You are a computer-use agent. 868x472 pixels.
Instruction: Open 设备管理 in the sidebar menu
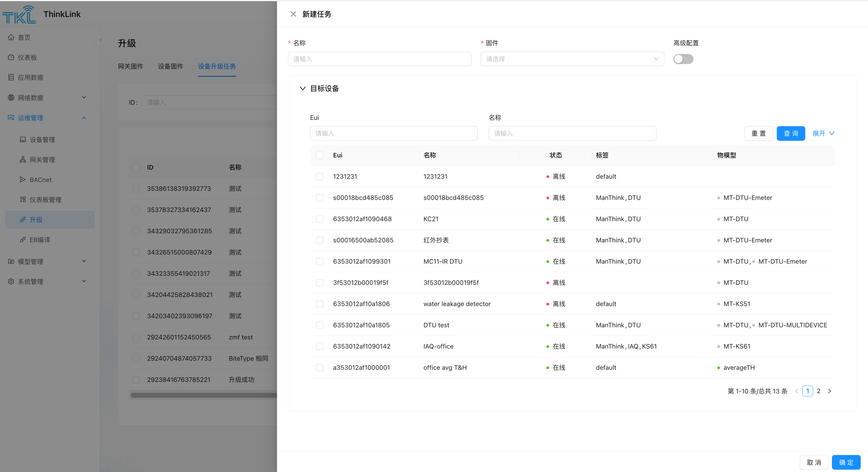42,140
